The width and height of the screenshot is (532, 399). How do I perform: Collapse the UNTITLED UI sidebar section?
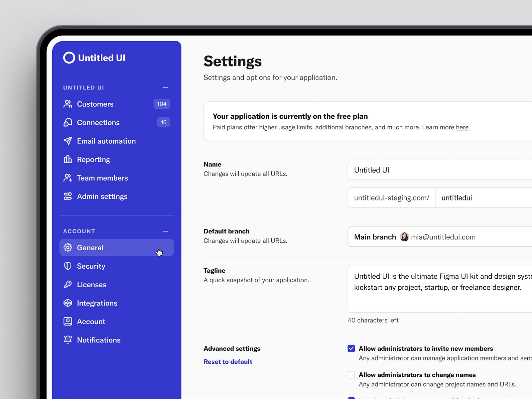[166, 87]
